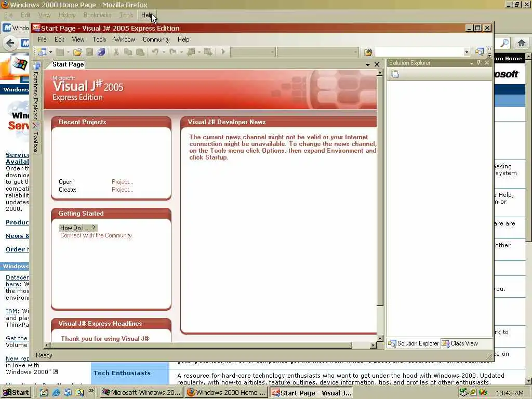Viewport: 532px width, 399px height.
Task: Switch to the Solution Explorer bottom tab
Action: tap(414, 343)
